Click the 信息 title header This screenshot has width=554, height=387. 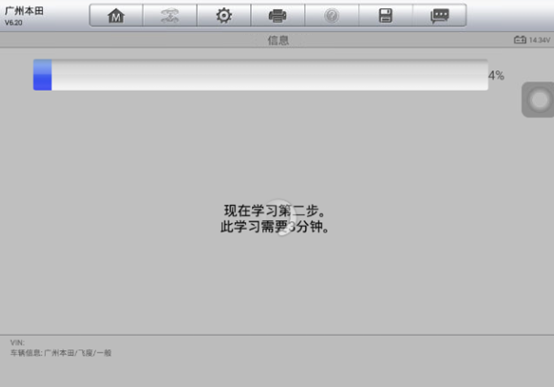pos(278,40)
